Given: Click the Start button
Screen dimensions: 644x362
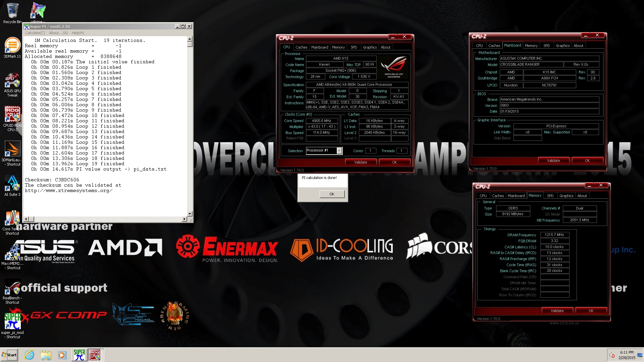Looking at the screenshot, I should (9, 355).
